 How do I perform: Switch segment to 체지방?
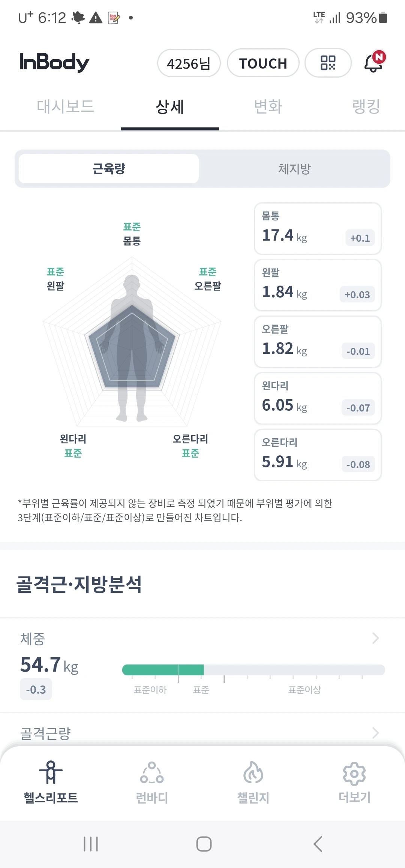click(x=295, y=169)
